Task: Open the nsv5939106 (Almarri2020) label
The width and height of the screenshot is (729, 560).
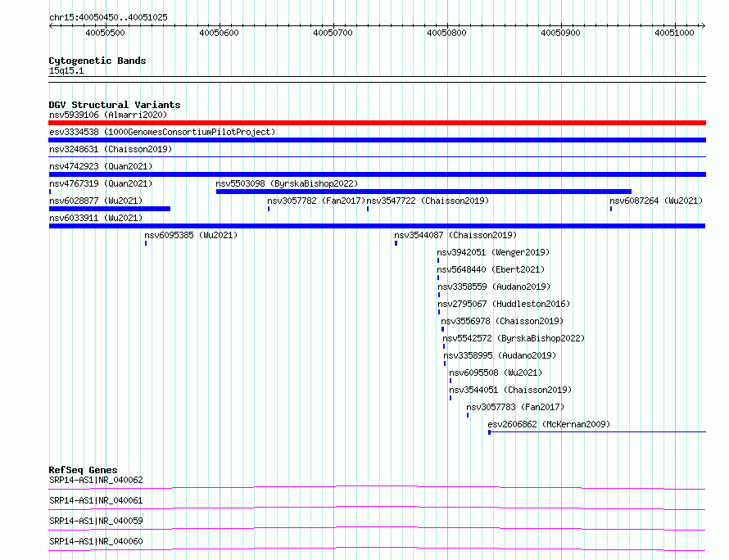Action: point(108,115)
